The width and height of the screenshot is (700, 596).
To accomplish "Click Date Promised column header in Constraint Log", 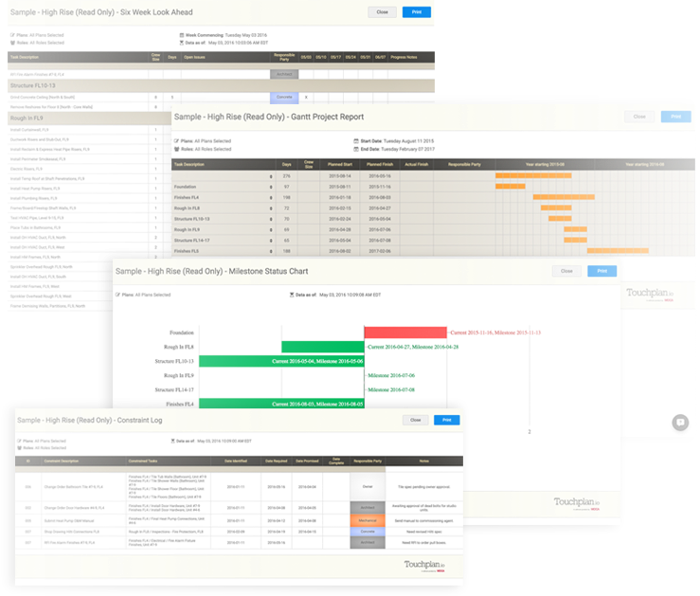I will click(x=307, y=461).
